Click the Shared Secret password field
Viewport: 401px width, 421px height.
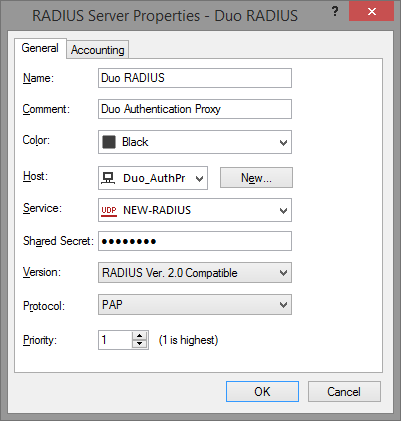click(x=195, y=241)
